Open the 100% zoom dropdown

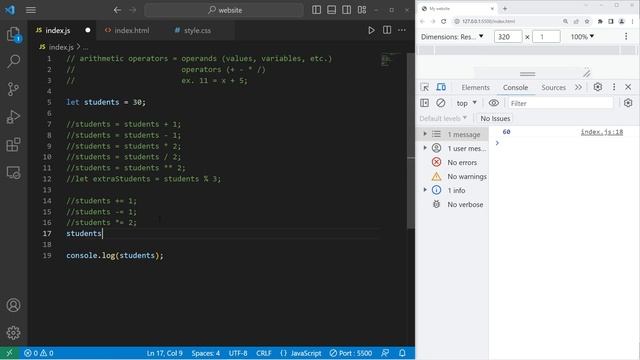pyautogui.click(x=582, y=37)
